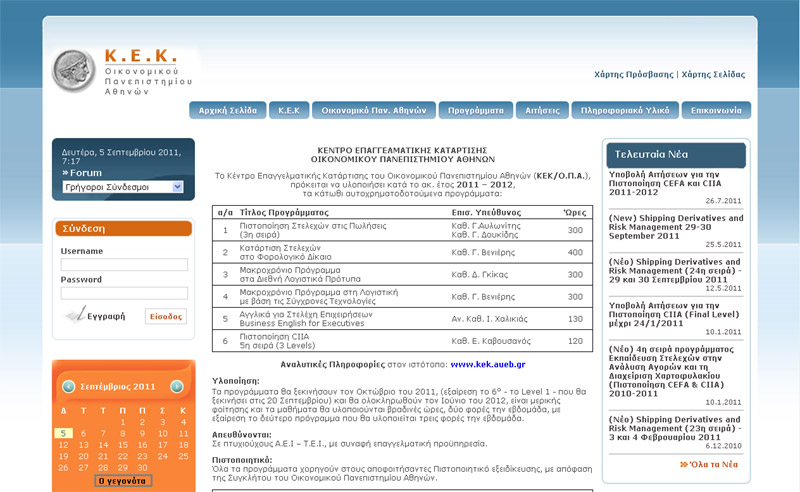The height and width of the screenshot is (492, 800).
Task: Select Οικονομικό Παν. Αθηνών menu item
Action: click(374, 110)
